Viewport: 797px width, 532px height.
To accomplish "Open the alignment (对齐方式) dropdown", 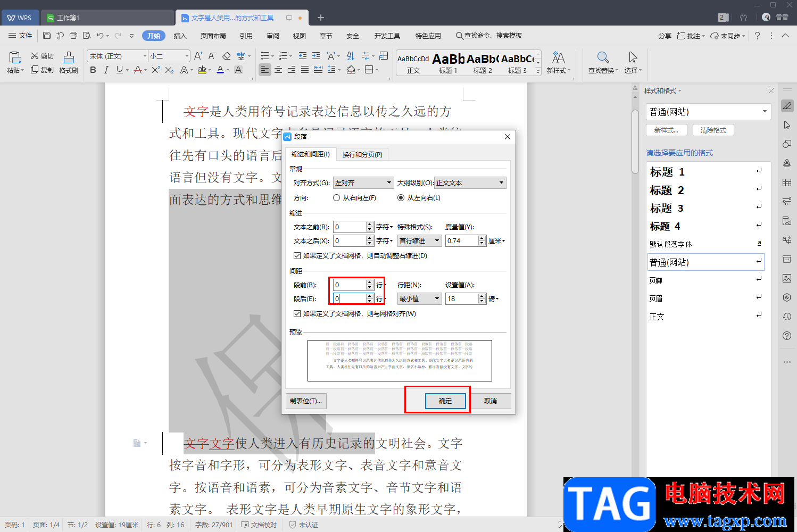I will [363, 183].
